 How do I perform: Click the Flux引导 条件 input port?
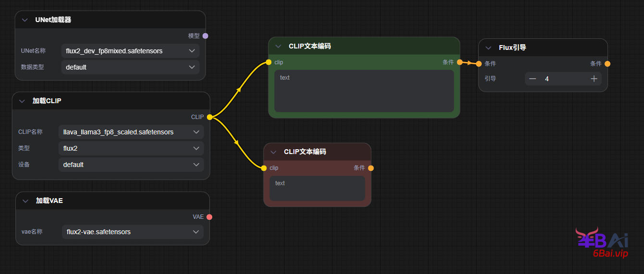[x=479, y=64]
